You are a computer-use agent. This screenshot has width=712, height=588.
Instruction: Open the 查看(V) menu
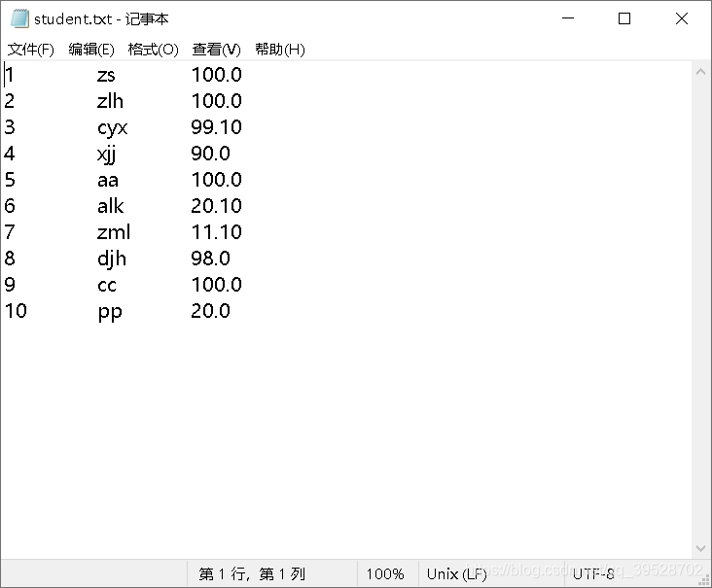216,50
